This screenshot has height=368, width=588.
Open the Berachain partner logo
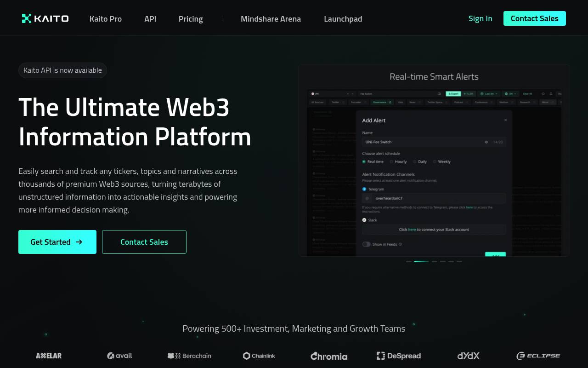pos(189,356)
